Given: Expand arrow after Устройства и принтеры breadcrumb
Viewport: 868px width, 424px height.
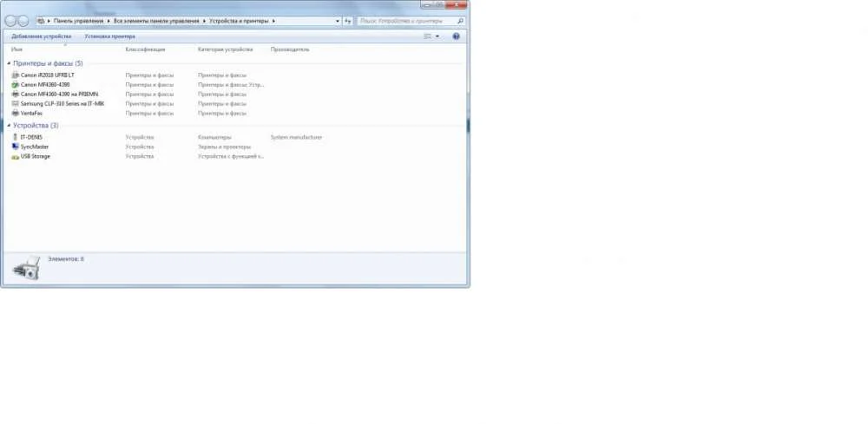Looking at the screenshot, I should (x=273, y=21).
